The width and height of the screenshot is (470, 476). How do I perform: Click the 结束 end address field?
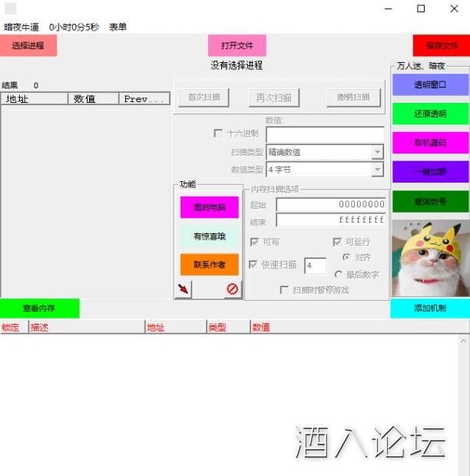pyautogui.click(x=331, y=220)
